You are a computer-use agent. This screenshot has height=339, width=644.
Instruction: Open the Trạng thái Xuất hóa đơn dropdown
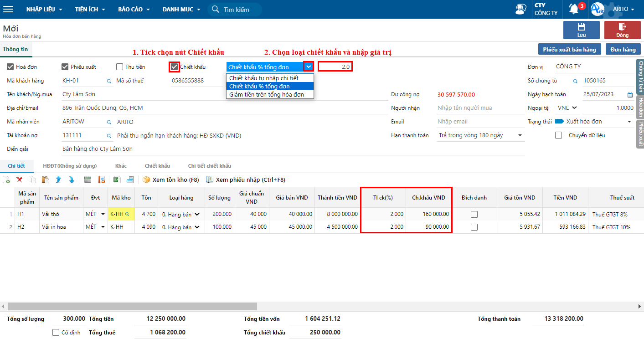(x=629, y=122)
